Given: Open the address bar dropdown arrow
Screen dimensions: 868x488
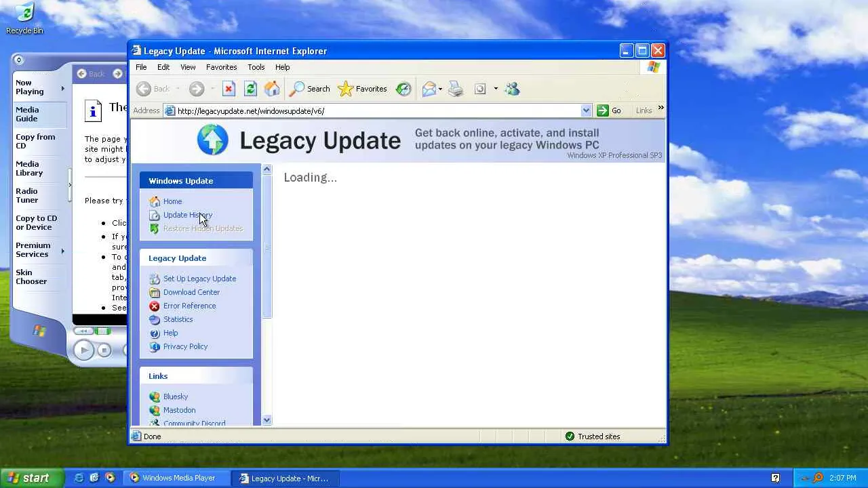Looking at the screenshot, I should pyautogui.click(x=586, y=110).
